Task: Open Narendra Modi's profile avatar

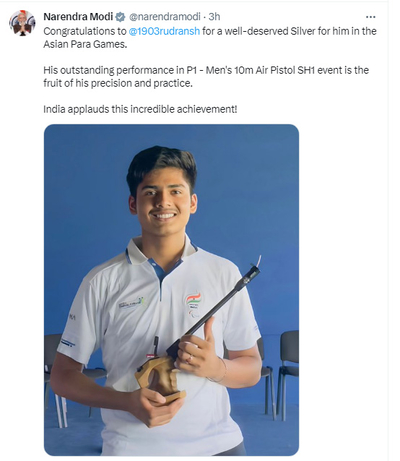Action: [22, 23]
